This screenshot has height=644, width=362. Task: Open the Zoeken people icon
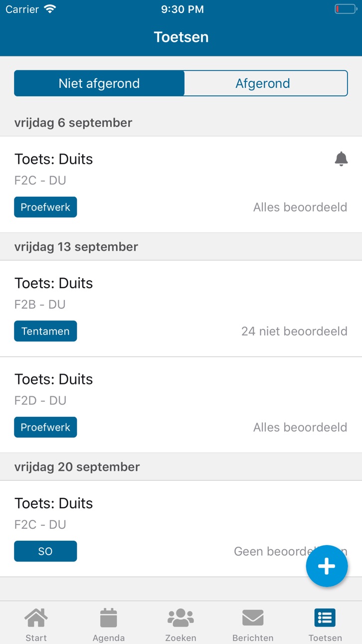click(x=181, y=618)
